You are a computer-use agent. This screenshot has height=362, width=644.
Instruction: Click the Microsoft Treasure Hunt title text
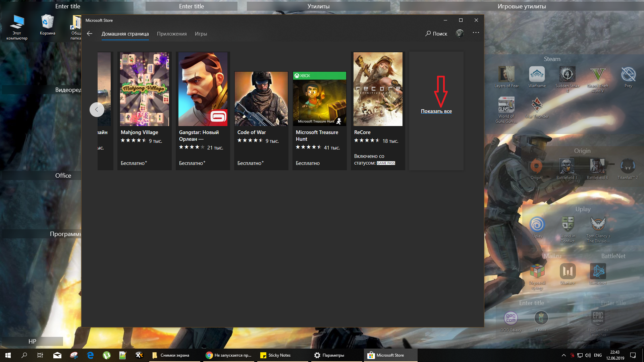click(x=317, y=136)
